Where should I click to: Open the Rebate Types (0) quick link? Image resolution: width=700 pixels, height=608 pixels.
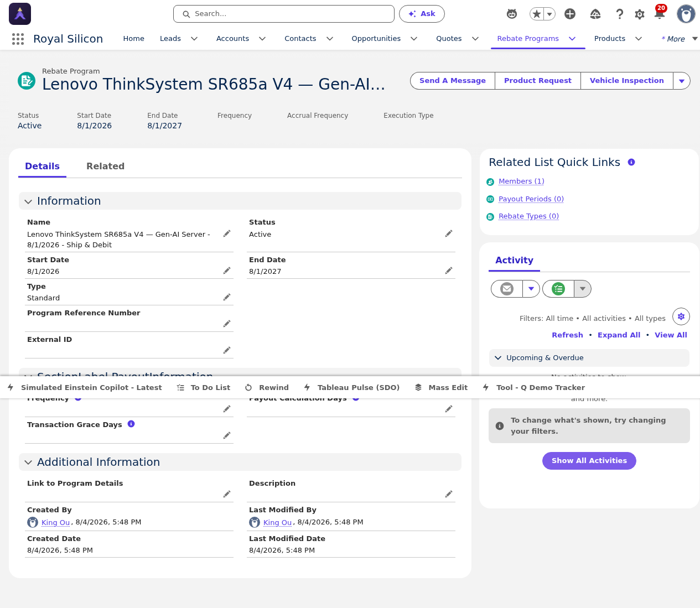click(528, 216)
